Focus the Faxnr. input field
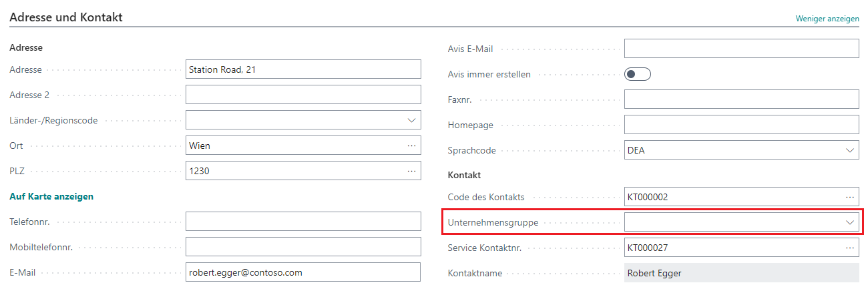 click(742, 99)
